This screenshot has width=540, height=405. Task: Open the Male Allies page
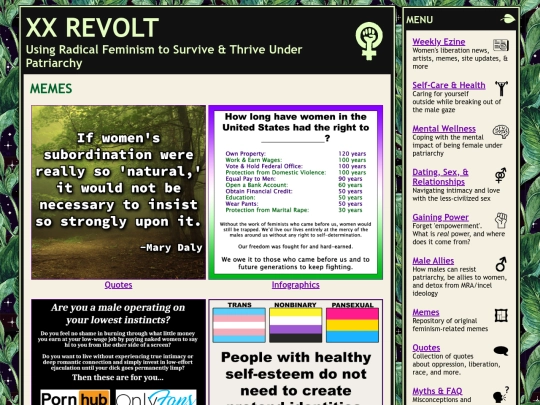pos(433,261)
